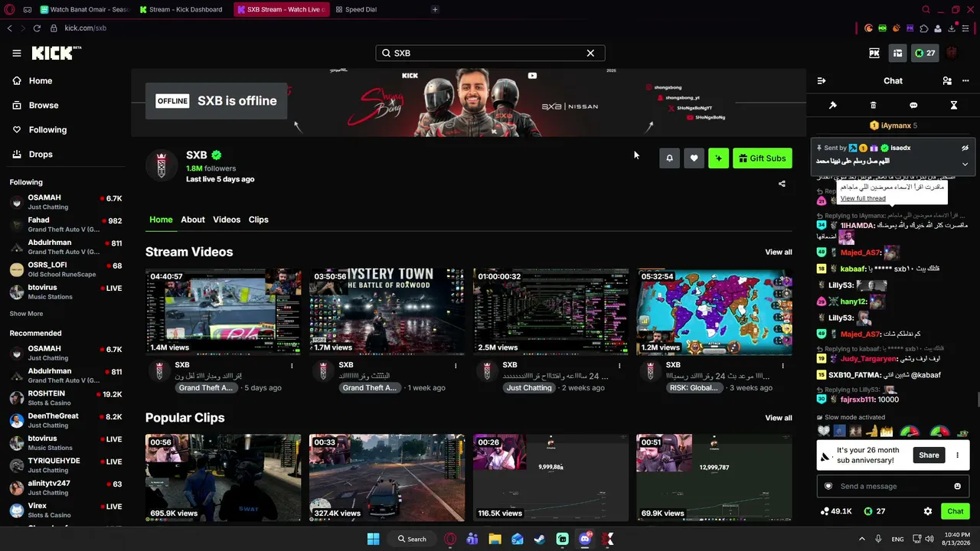Click the trash can icon in chat toolbar

pyautogui.click(x=874, y=105)
